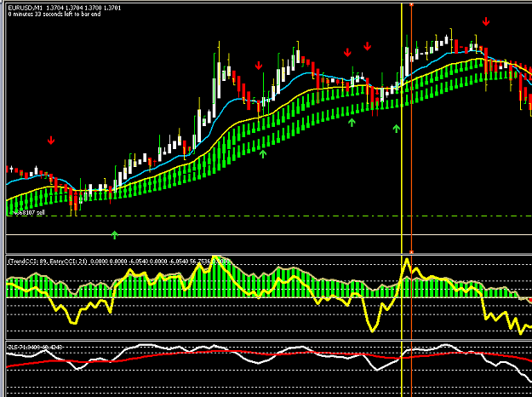Screen dimensions: 532x397
Task: Select the white horizontal line on the price chart
Action: (269, 234)
